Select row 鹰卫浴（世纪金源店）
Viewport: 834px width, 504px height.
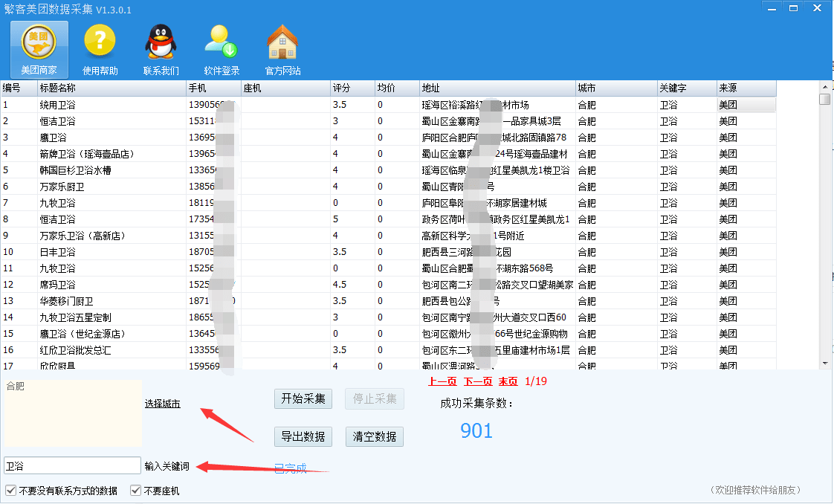point(388,334)
